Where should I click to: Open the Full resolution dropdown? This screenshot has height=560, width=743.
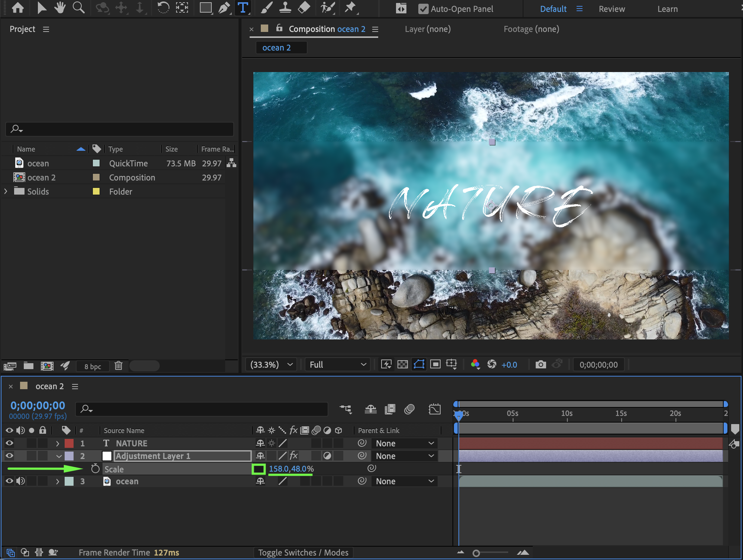pyautogui.click(x=338, y=364)
